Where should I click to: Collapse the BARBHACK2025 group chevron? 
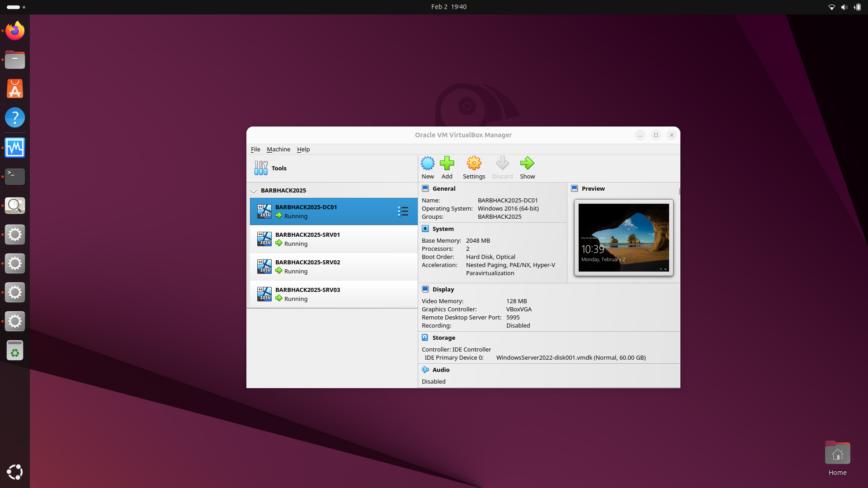pos(254,191)
